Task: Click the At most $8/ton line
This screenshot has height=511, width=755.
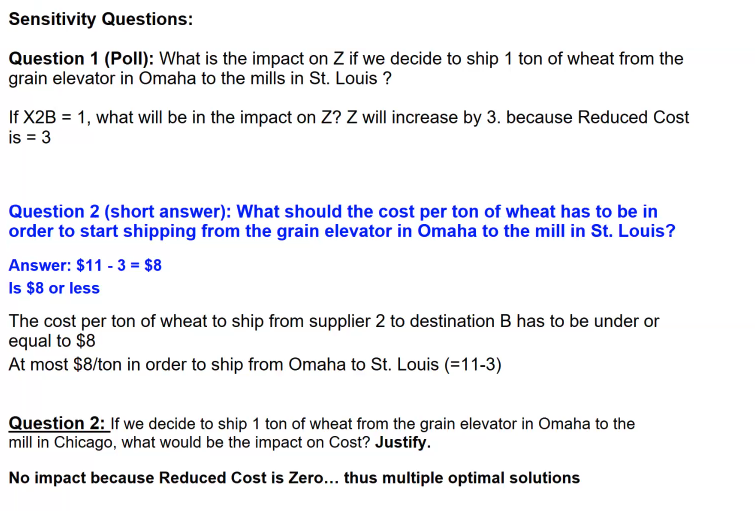Action: (255, 365)
